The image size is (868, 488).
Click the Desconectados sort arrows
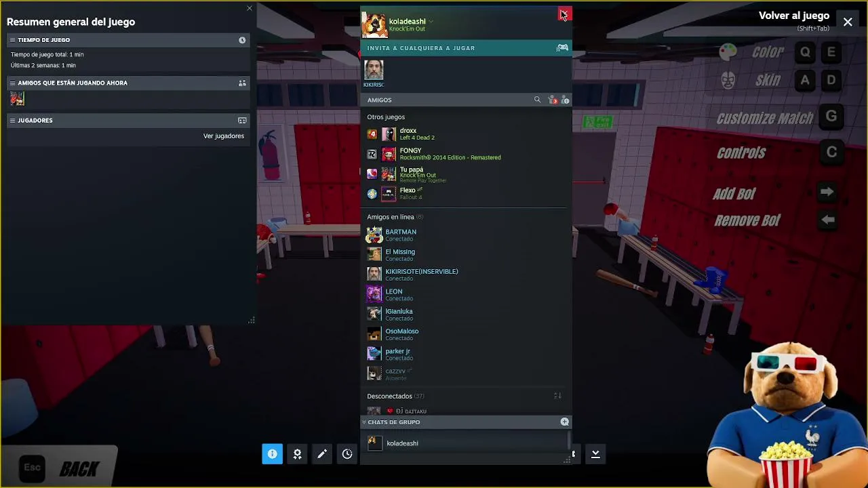pos(557,396)
